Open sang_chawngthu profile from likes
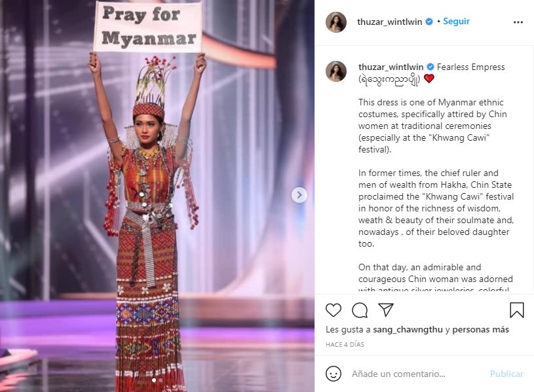This screenshot has height=392, width=534. click(408, 329)
